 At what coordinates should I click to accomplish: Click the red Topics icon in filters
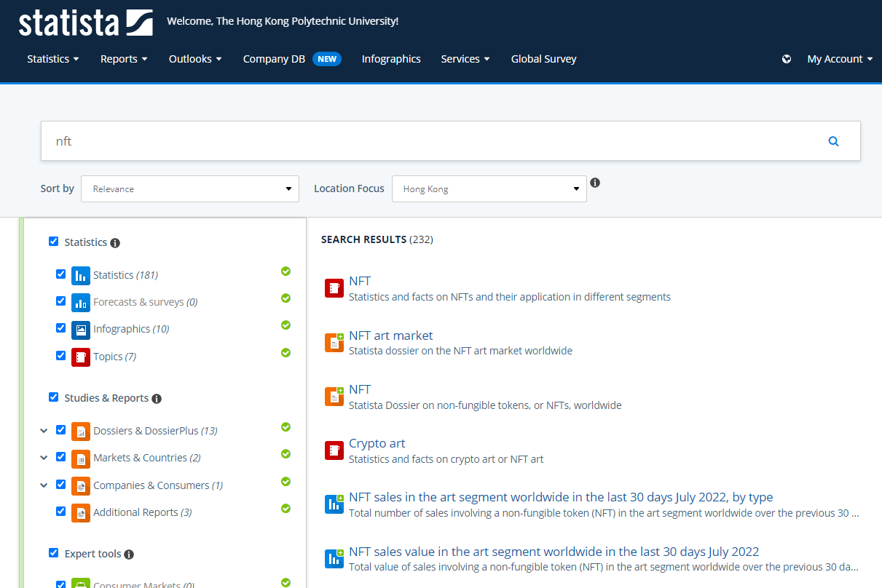[x=80, y=357]
